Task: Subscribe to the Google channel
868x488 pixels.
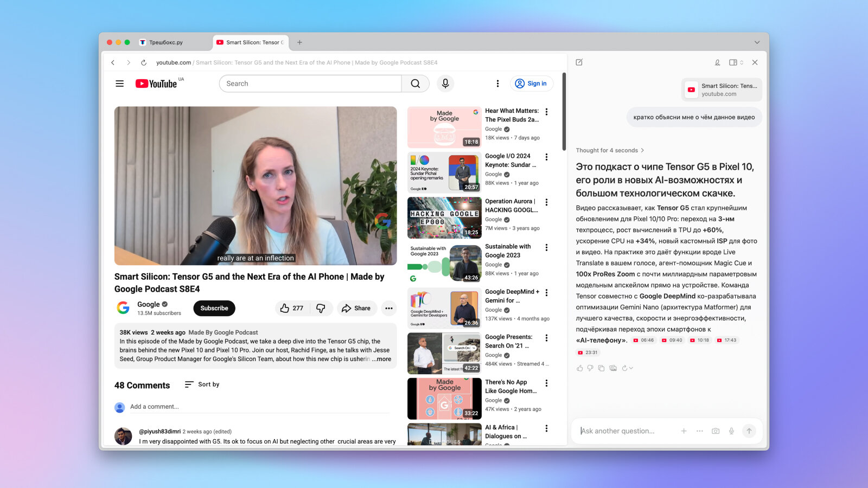Action: [x=214, y=308]
